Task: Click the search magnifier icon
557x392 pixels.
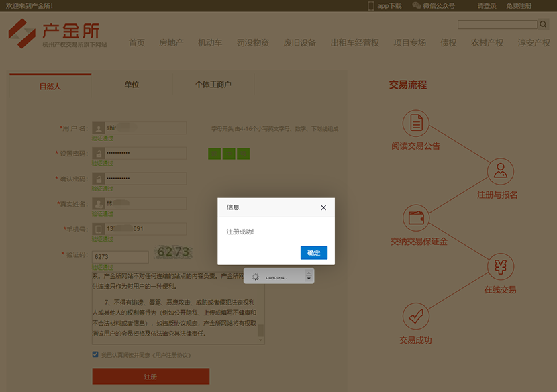Action: click(x=542, y=25)
